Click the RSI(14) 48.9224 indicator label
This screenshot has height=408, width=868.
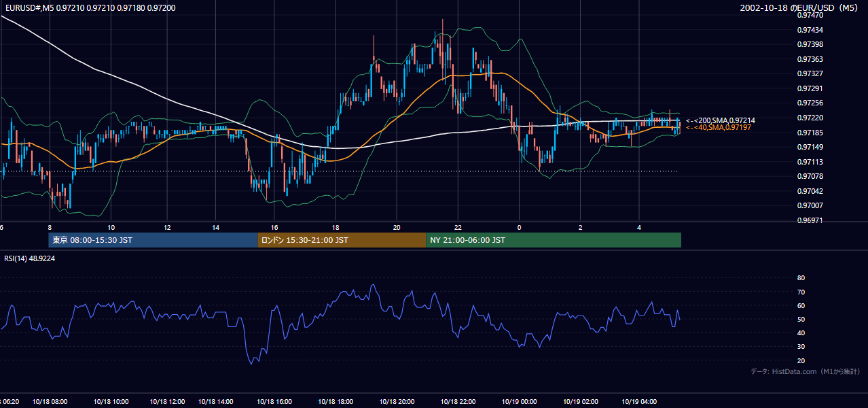point(30,258)
